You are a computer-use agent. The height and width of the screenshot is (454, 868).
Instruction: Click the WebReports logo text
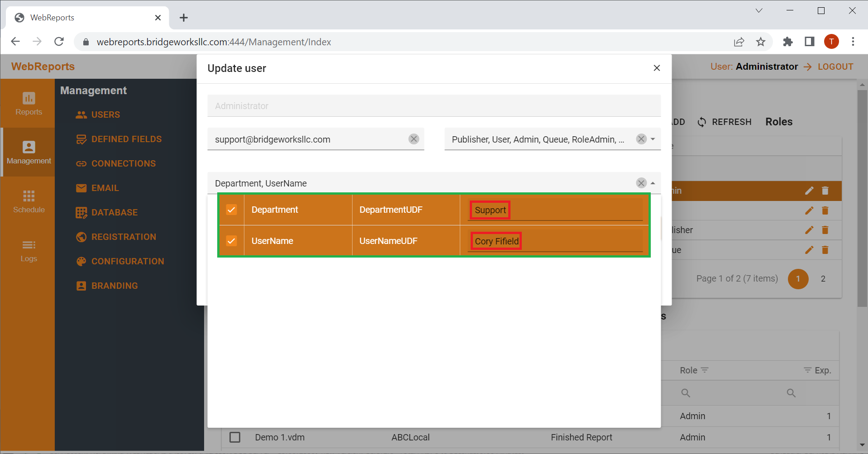tap(43, 67)
